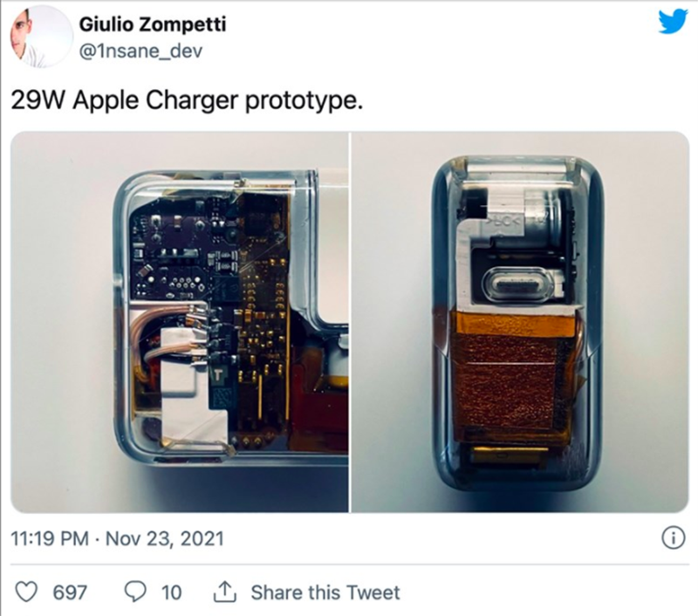This screenshot has height=616, width=698.
Task: Open the @1nsane_dev handle link
Action: (140, 50)
